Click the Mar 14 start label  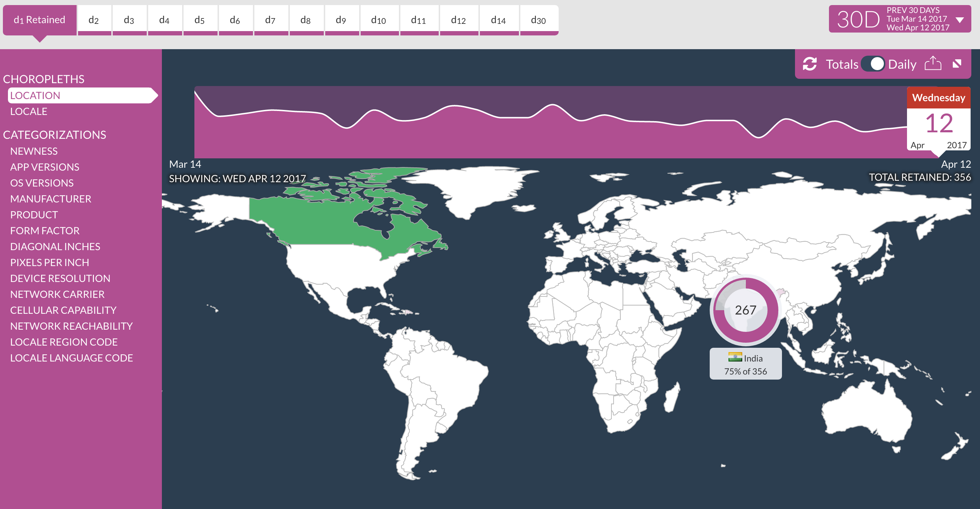click(185, 164)
